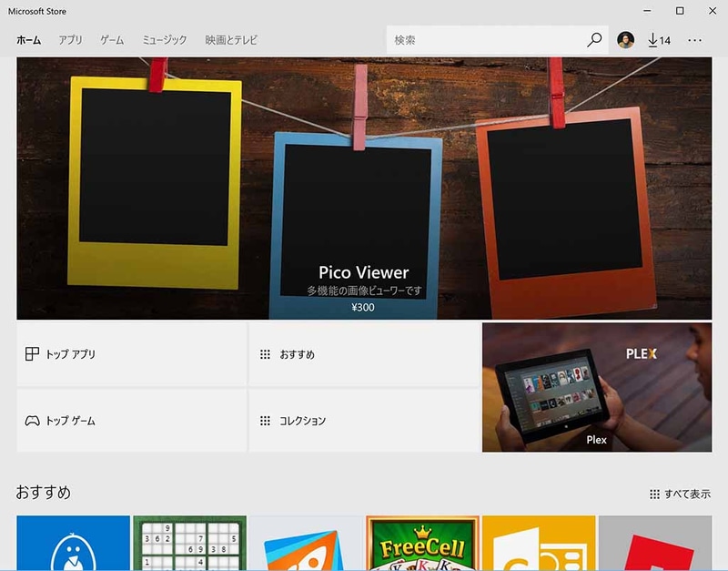
Task: Click the search magnifier icon
Action: [594, 40]
